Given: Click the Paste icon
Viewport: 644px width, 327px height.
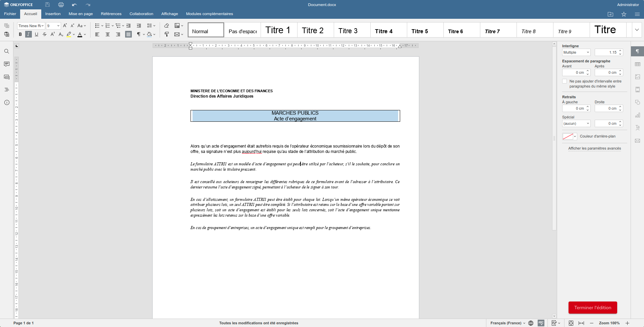Looking at the screenshot, I should point(7,34).
